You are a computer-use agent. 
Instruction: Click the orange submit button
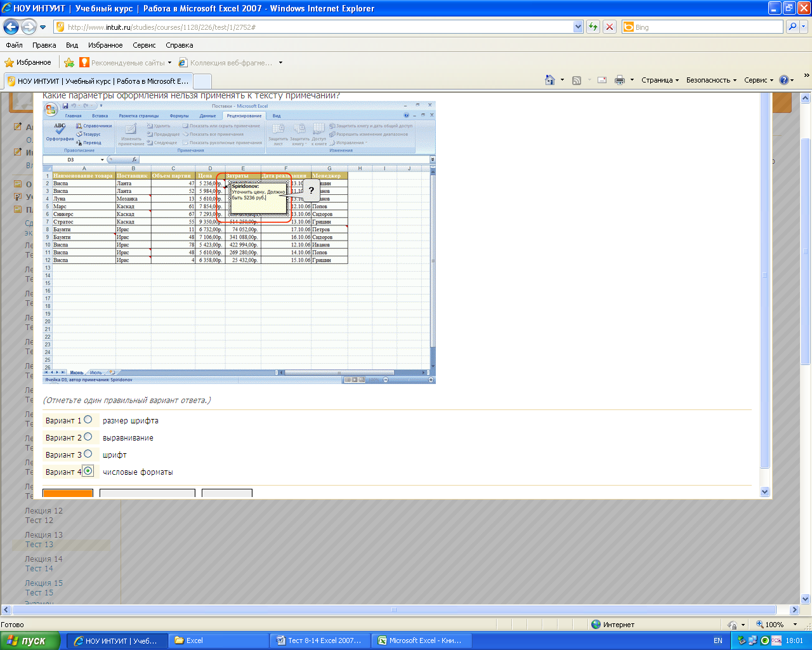point(68,493)
